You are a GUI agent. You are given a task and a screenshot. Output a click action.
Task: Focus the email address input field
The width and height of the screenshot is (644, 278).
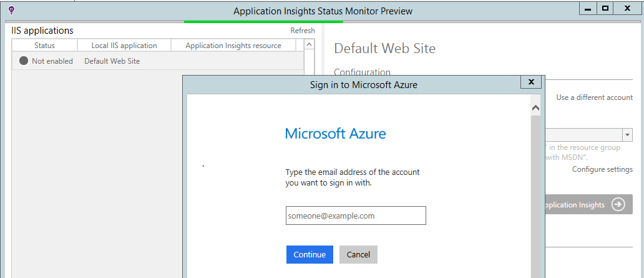(x=356, y=216)
